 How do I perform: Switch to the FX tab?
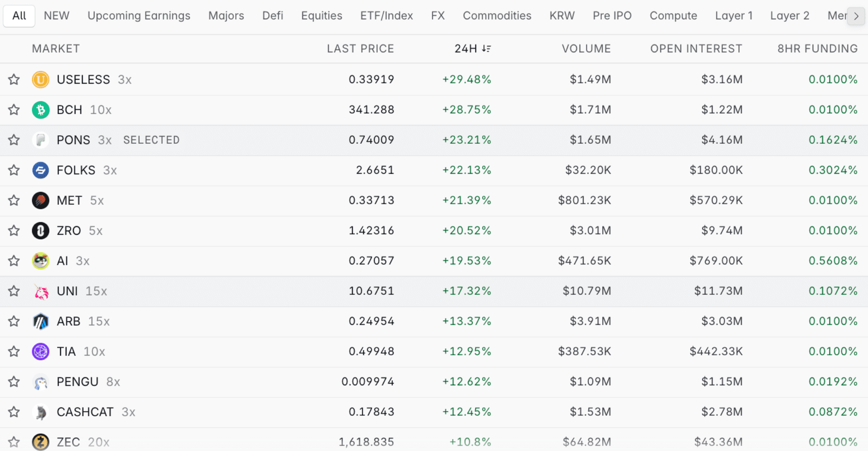[x=438, y=16]
